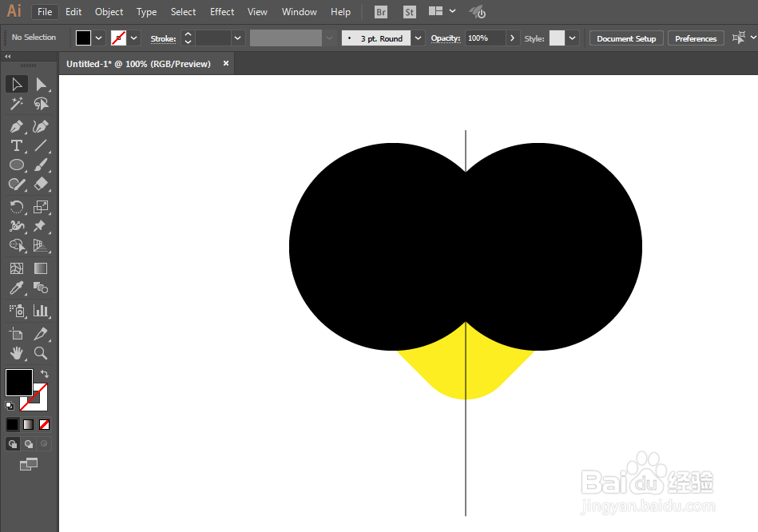Screen dimensions: 758x532
Task: Open the Effect menu
Action: tap(222, 12)
